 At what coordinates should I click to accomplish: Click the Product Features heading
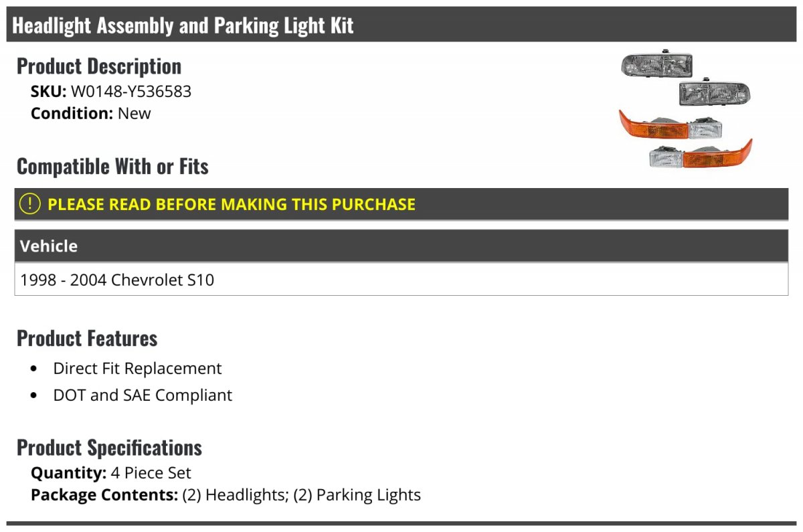pos(87,338)
